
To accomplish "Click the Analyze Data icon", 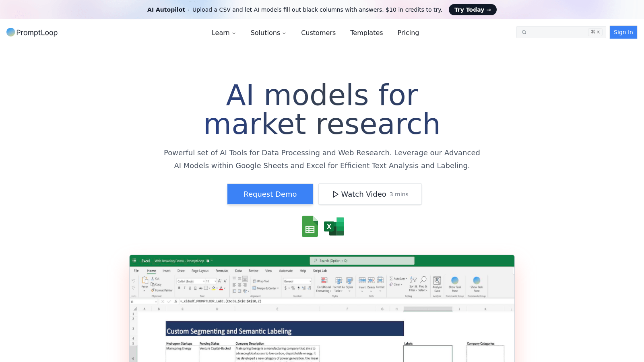I will (x=437, y=280).
